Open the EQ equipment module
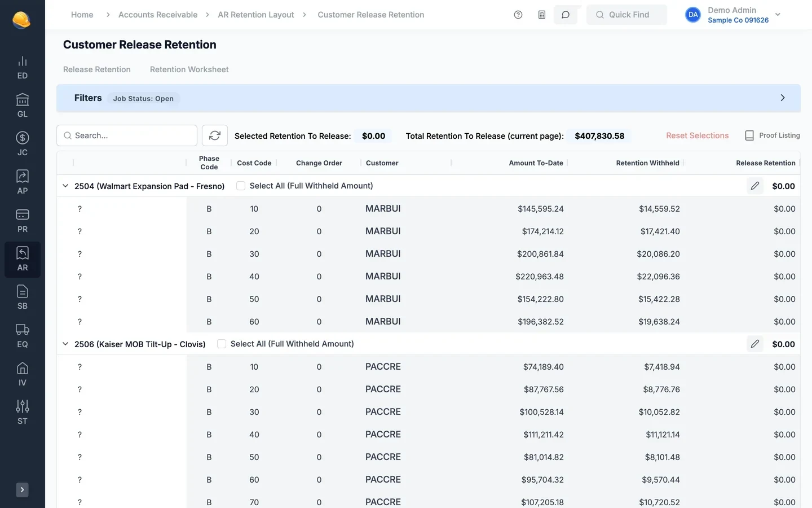 click(23, 336)
